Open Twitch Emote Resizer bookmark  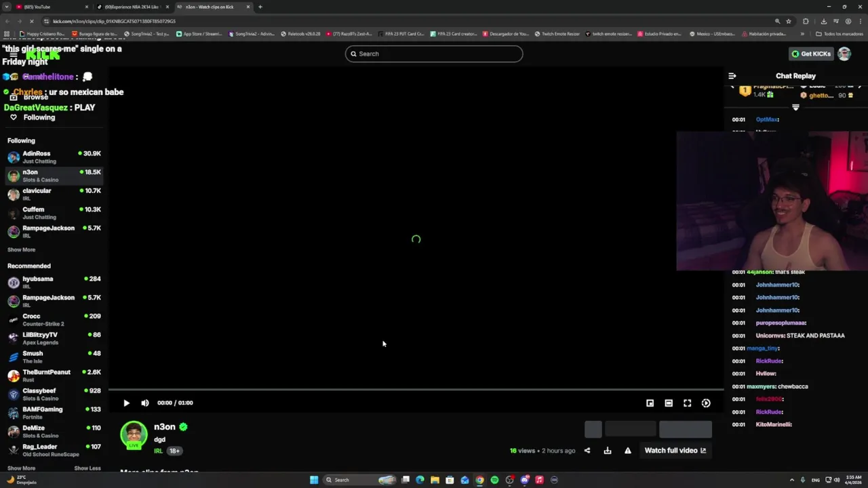click(x=557, y=33)
